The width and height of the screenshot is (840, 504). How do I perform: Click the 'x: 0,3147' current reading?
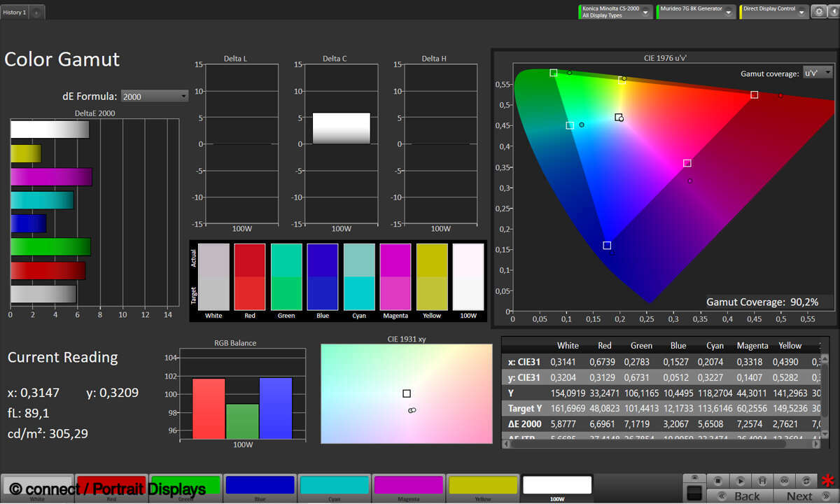[34, 392]
